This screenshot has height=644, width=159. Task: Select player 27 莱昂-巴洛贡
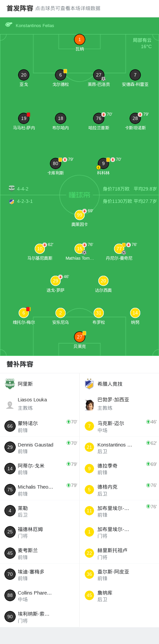coord(99,75)
